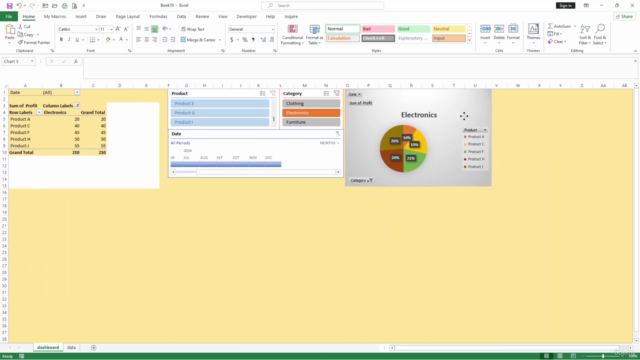Click in the Search box in title bar
This screenshot has width=640, height=360.
[322, 5]
